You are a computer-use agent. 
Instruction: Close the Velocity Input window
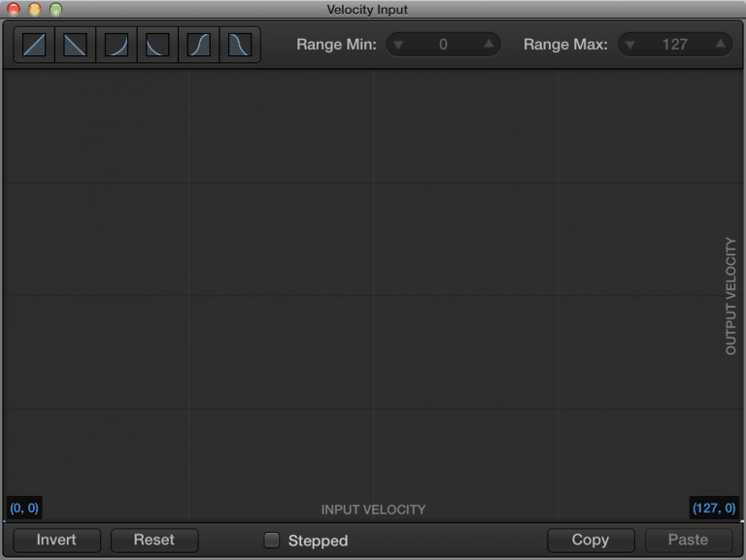pyautogui.click(x=14, y=9)
